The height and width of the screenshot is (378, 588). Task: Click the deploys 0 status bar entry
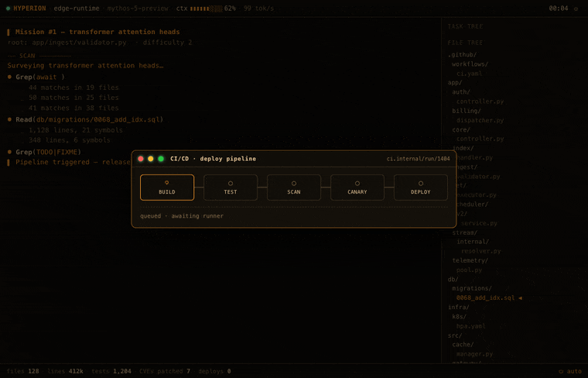[214, 371]
